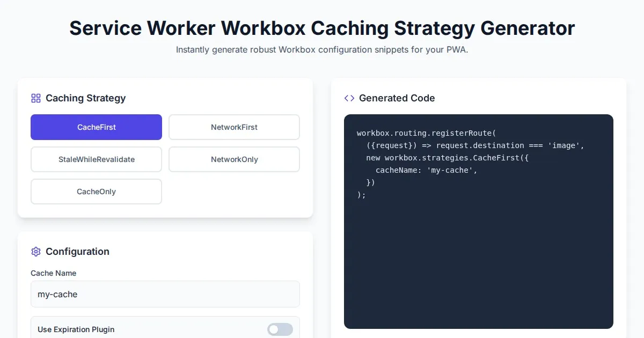Select the CacheFirst strategy

pyautogui.click(x=96, y=127)
